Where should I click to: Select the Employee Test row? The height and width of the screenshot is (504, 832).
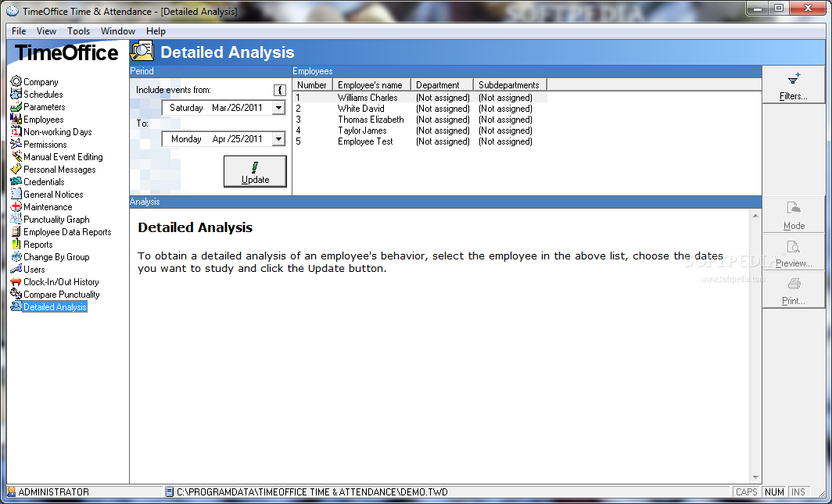420,141
